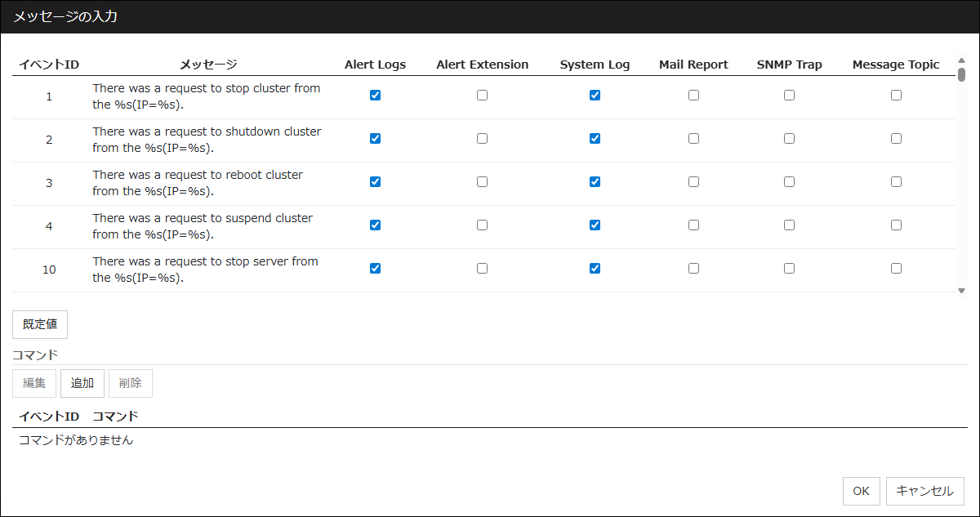Check Message Topic for event ID 10
Viewport: 980px width, 517px height.
coord(896,268)
